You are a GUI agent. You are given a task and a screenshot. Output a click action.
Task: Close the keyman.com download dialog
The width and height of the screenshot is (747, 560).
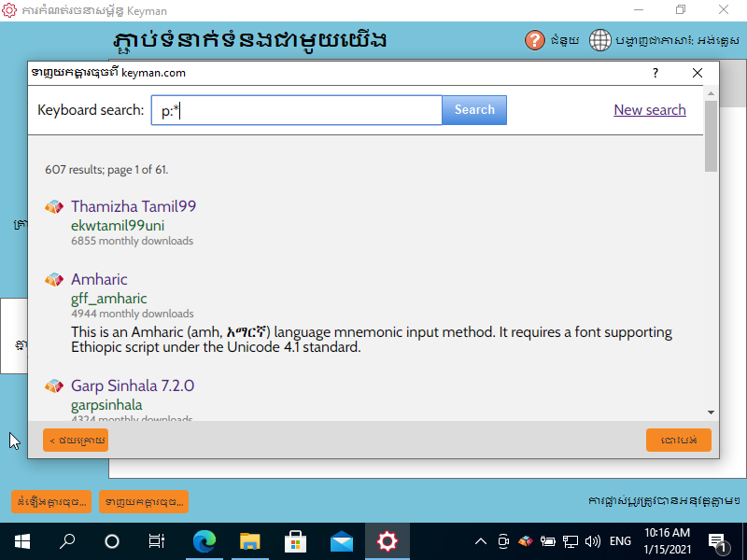pos(697,73)
